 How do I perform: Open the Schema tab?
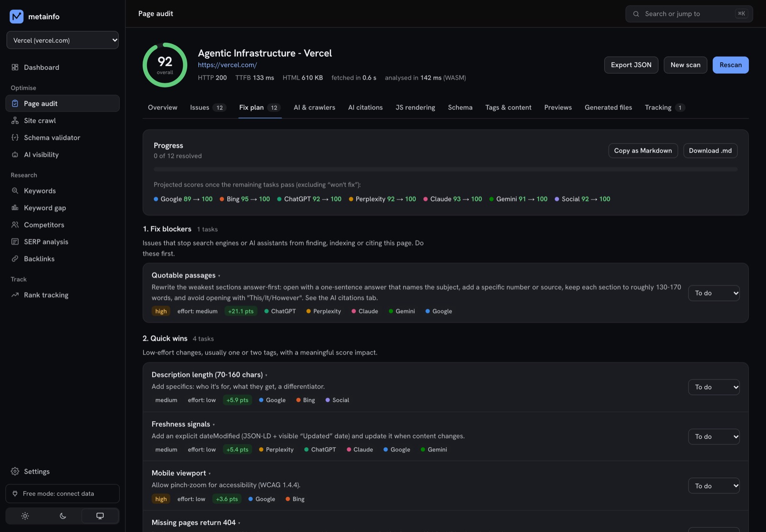pyautogui.click(x=460, y=108)
